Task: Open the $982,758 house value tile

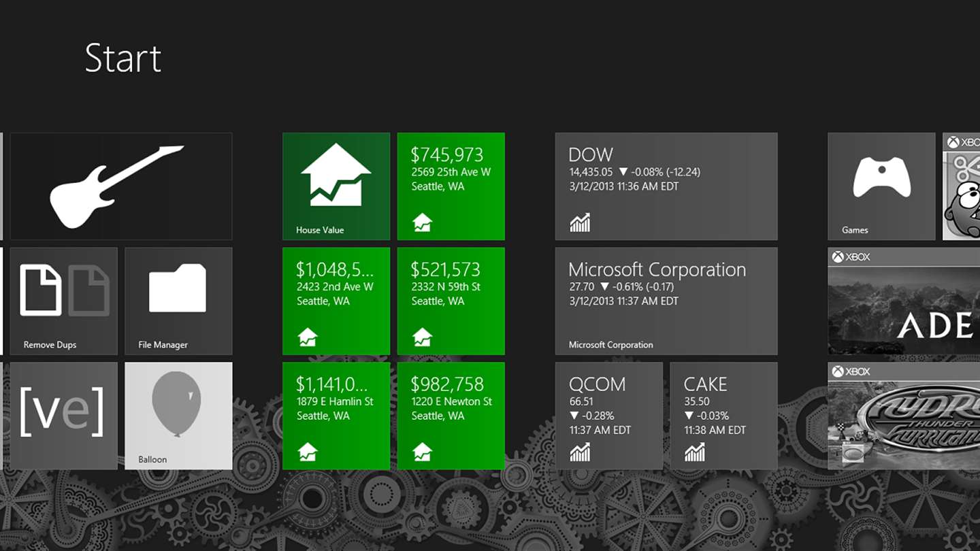Action: point(451,416)
